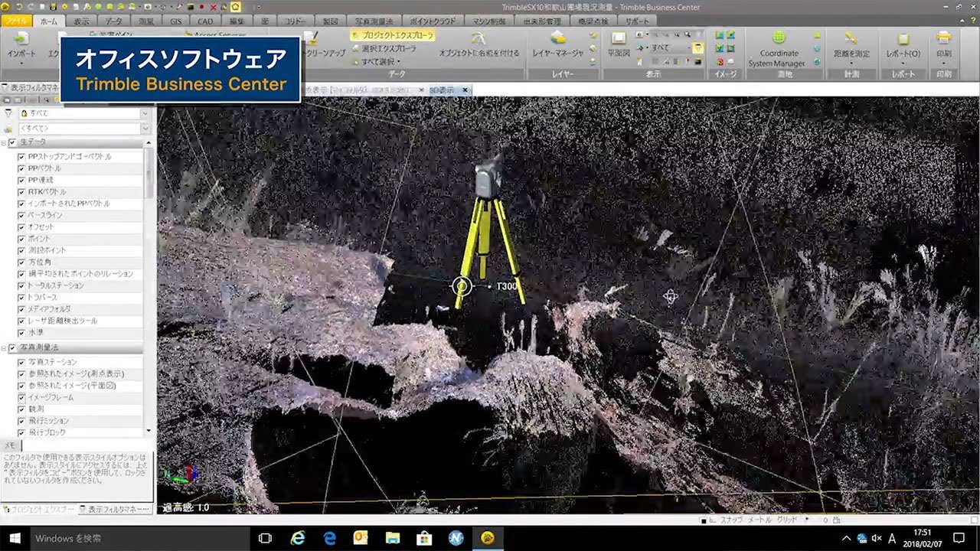This screenshot has width=980, height=551.
Task: Collapse the 写真測量法 tree group
Action: click(x=4, y=348)
